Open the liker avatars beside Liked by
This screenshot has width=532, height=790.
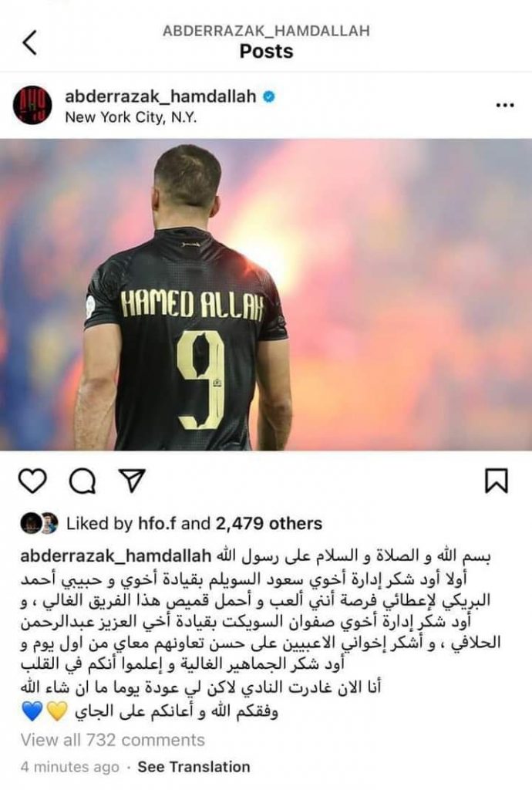point(39,524)
